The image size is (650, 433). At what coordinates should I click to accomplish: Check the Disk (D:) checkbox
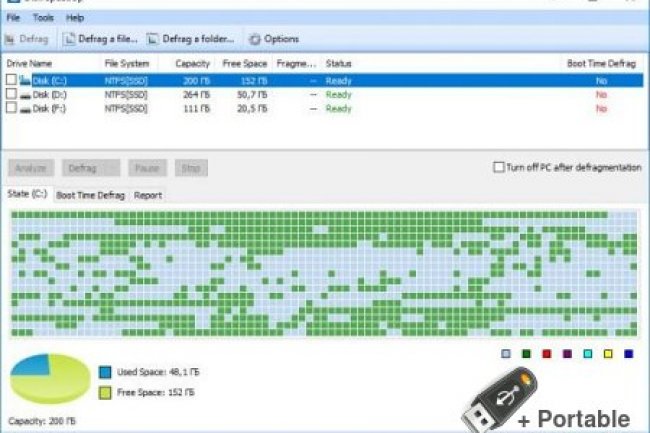coord(12,94)
